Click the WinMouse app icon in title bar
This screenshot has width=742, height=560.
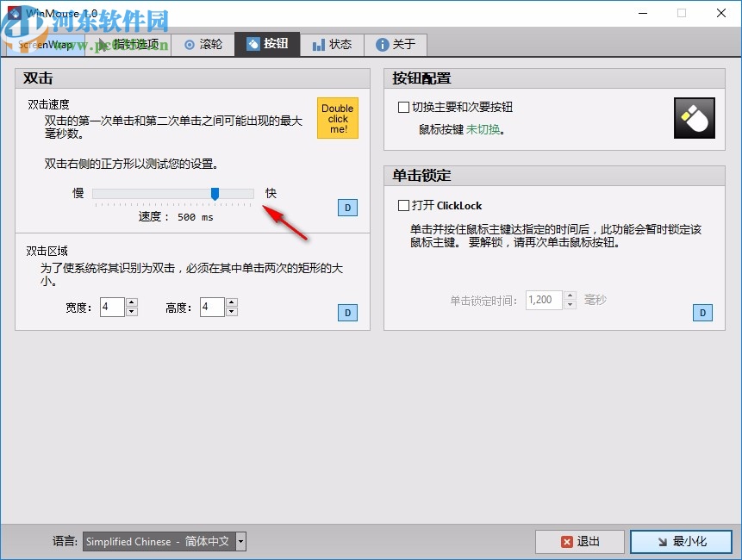(14, 13)
